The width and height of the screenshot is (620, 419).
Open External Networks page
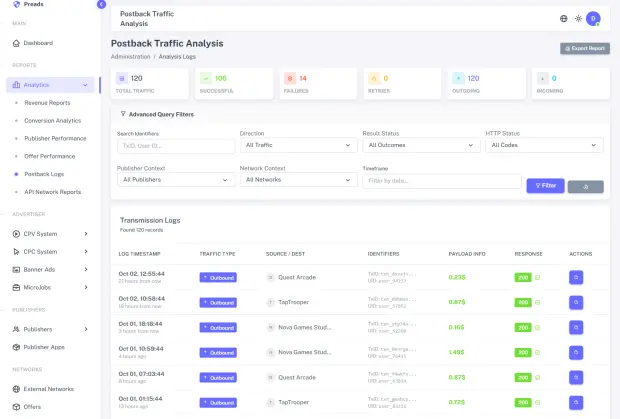pyautogui.click(x=50, y=389)
